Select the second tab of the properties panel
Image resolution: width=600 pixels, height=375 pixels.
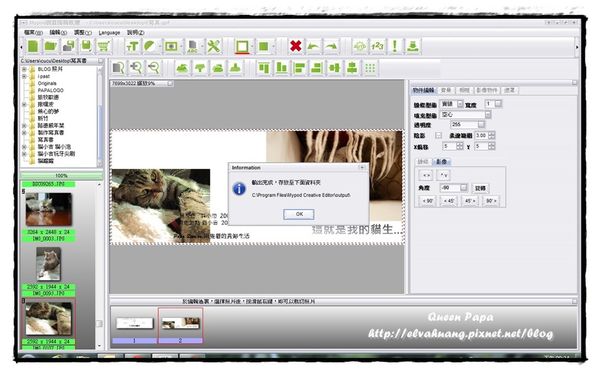(446, 90)
